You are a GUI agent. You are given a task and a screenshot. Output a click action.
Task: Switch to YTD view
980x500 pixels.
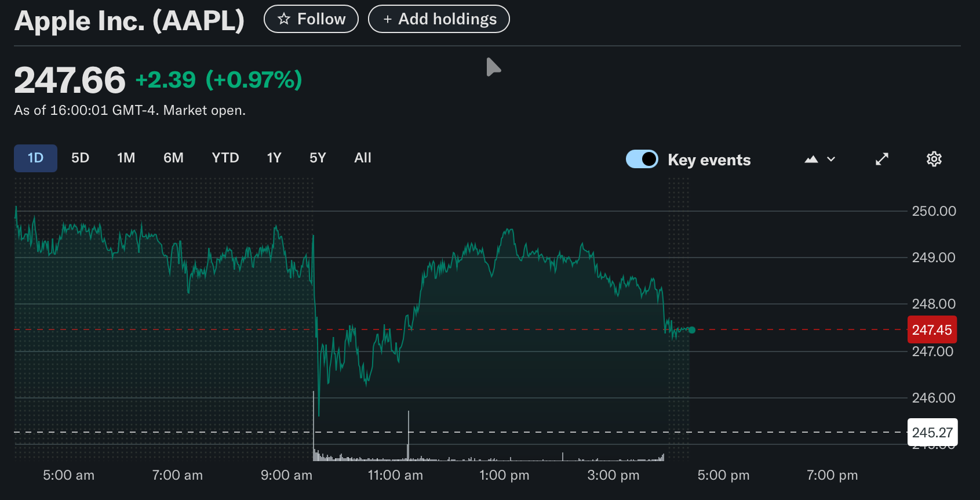coord(225,158)
